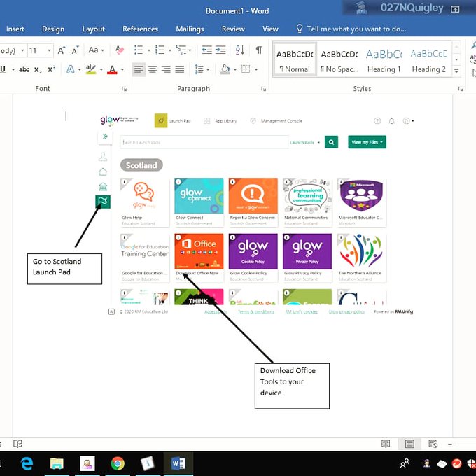The image size is (476, 476).
Task: Center the paragraph text
Action: pos(153,69)
